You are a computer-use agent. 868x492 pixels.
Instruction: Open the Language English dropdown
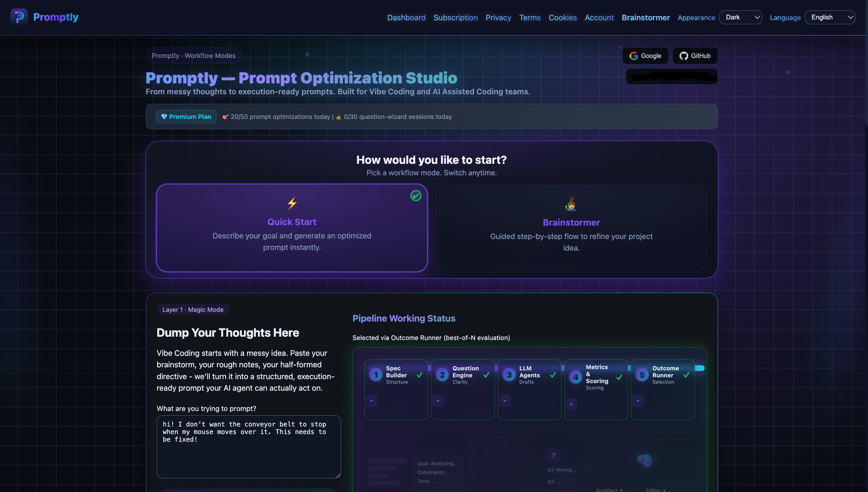pos(830,17)
